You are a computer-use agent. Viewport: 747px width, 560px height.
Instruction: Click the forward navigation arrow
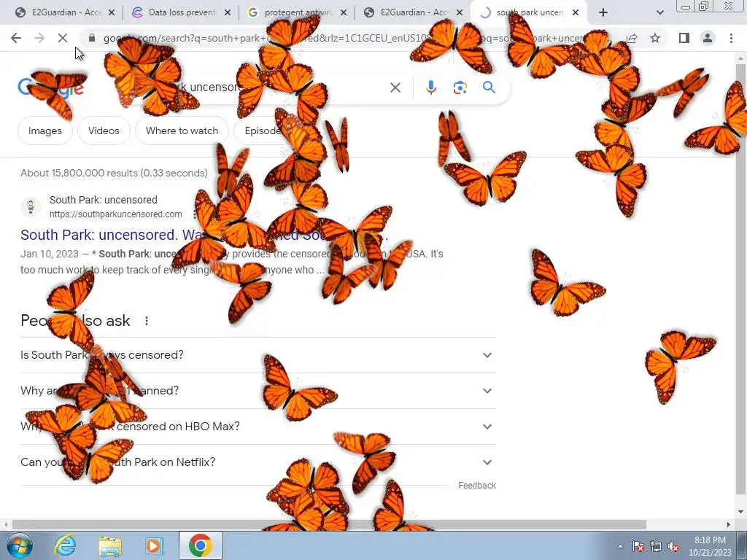[39, 38]
